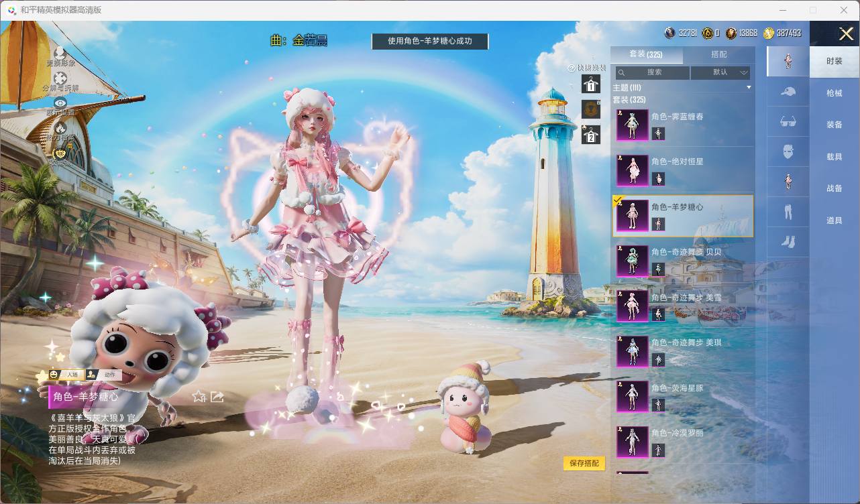This screenshot has height=504, width=860.
Task: Toggle the checked 角色-羊梦糖心 outfit
Action: tap(683, 216)
